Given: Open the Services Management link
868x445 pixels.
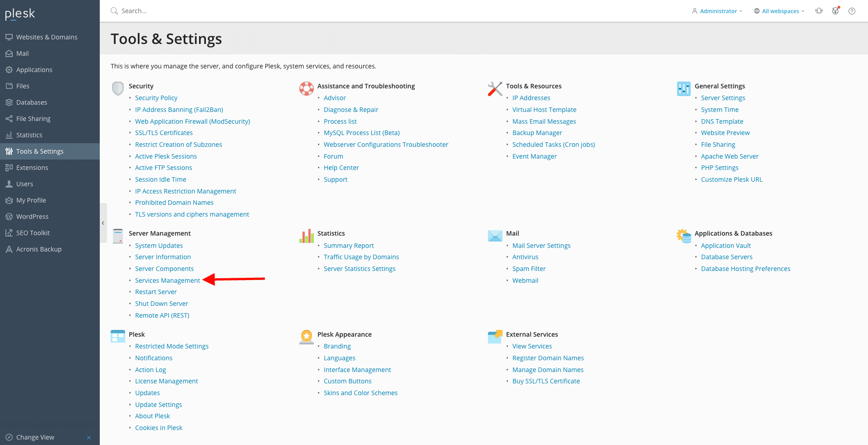Looking at the screenshot, I should [x=167, y=281].
